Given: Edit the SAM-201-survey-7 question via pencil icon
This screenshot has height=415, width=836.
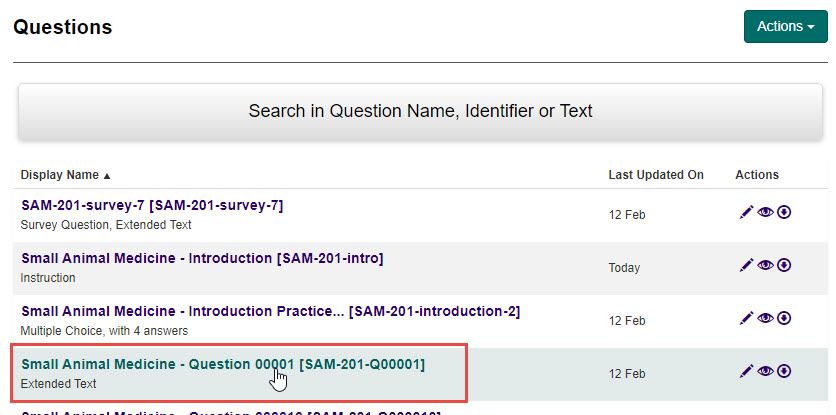Looking at the screenshot, I should click(x=745, y=213).
